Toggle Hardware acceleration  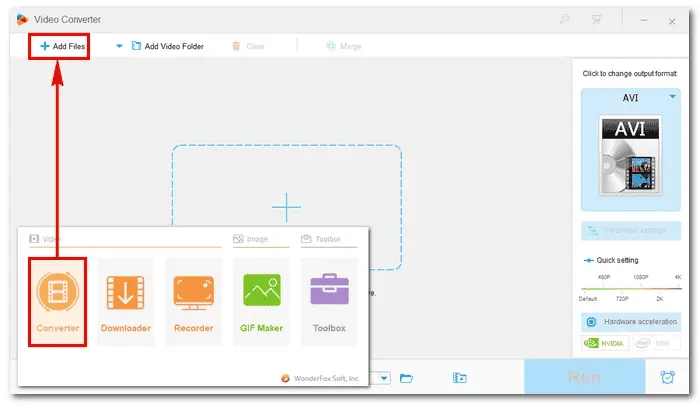coord(631,321)
